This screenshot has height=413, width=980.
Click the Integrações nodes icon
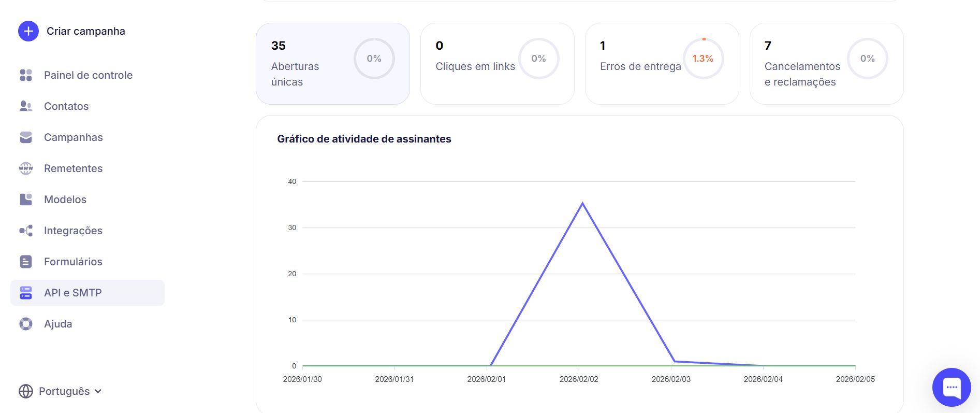tap(26, 231)
